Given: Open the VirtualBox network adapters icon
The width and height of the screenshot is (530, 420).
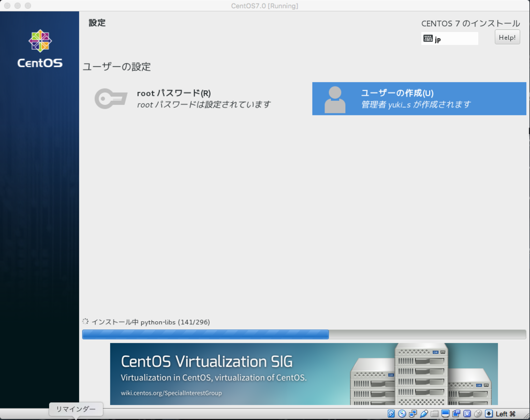Looking at the screenshot, I should coord(413,414).
